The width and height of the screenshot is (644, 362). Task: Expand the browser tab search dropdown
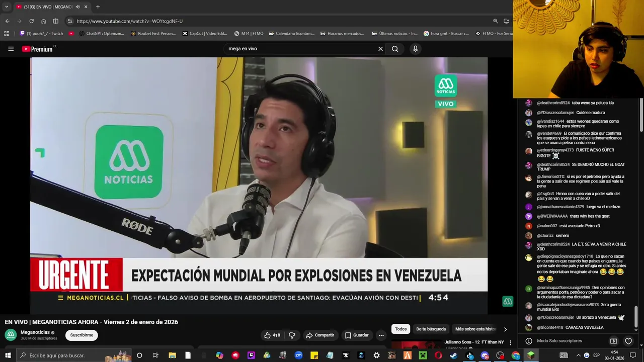click(6, 7)
